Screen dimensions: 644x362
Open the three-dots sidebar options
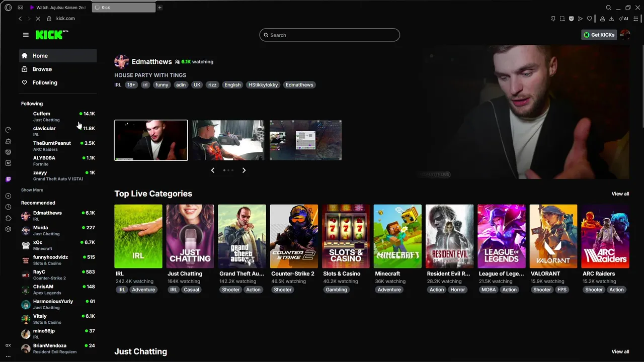point(8,356)
